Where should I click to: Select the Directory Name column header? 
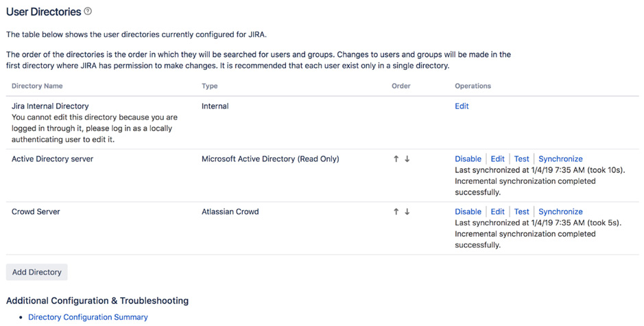click(37, 86)
